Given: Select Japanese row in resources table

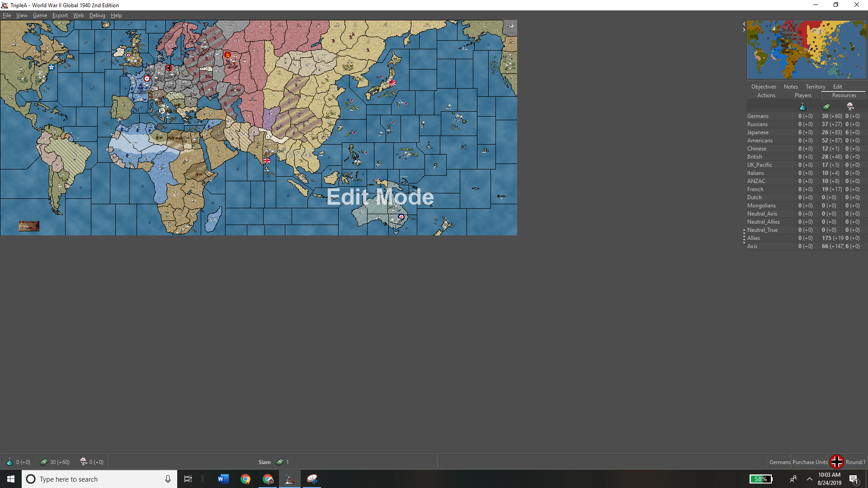Looking at the screenshot, I should [x=806, y=132].
